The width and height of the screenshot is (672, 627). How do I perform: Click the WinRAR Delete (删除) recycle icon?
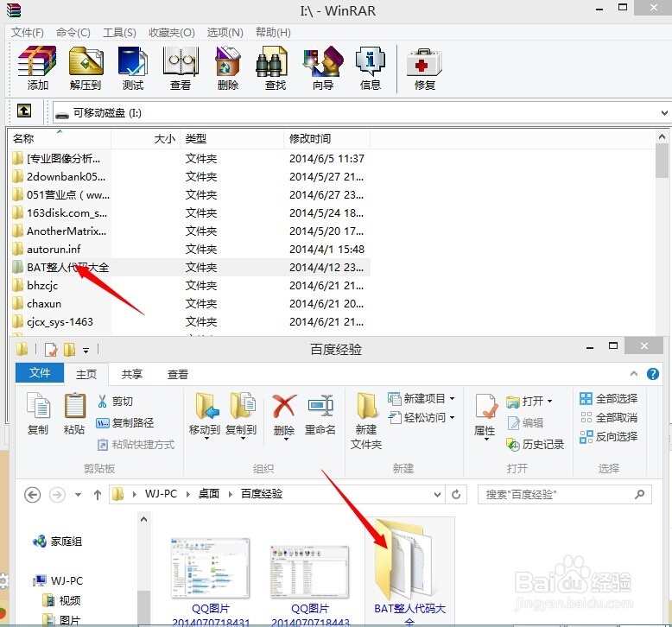(x=227, y=67)
